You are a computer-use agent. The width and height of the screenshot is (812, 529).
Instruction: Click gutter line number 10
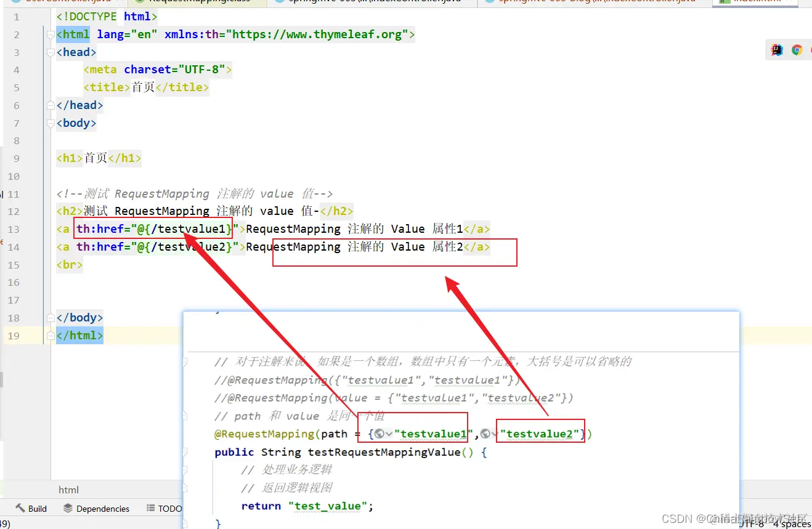coord(14,176)
